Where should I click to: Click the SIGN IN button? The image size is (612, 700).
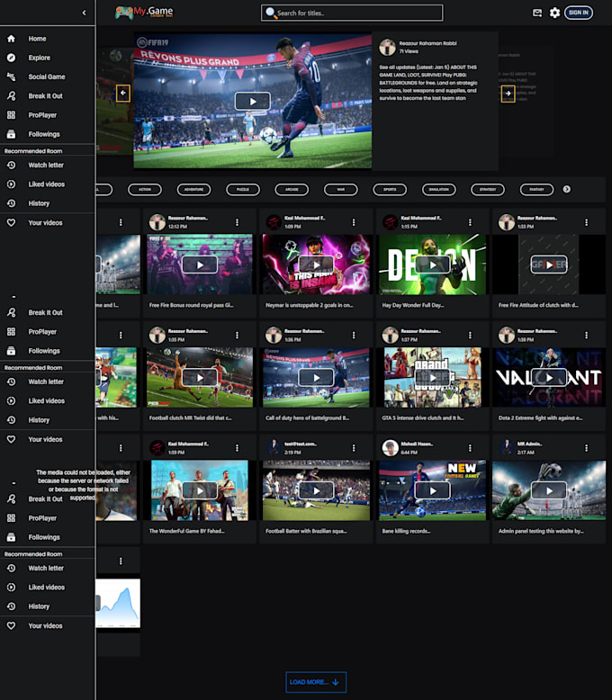click(x=579, y=13)
